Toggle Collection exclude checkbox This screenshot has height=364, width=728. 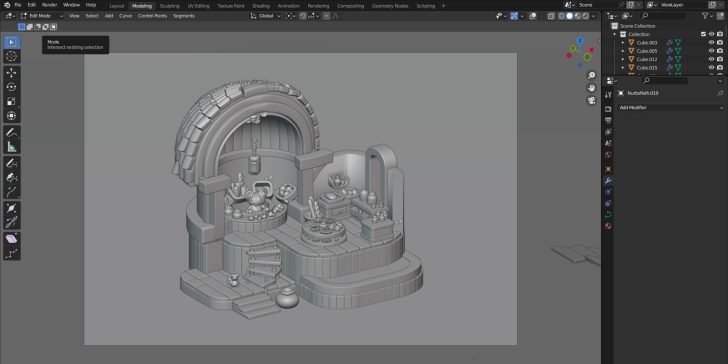[703, 34]
